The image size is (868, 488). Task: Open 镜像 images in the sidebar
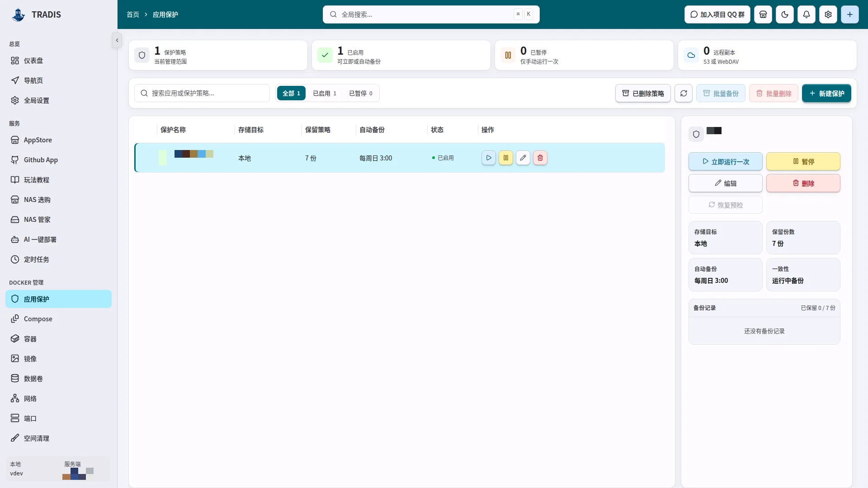pos(59,359)
